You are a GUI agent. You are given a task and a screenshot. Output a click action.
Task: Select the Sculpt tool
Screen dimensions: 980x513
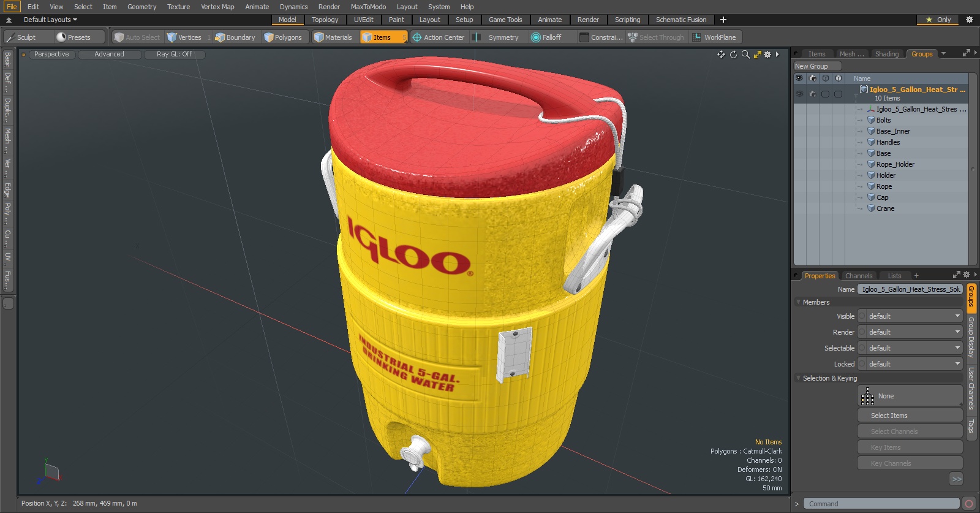coord(26,37)
